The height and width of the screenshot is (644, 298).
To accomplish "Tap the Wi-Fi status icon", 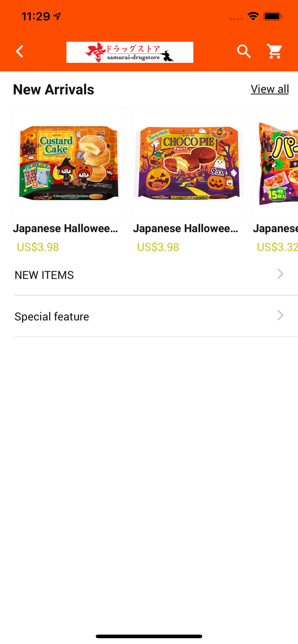I will click(x=253, y=16).
